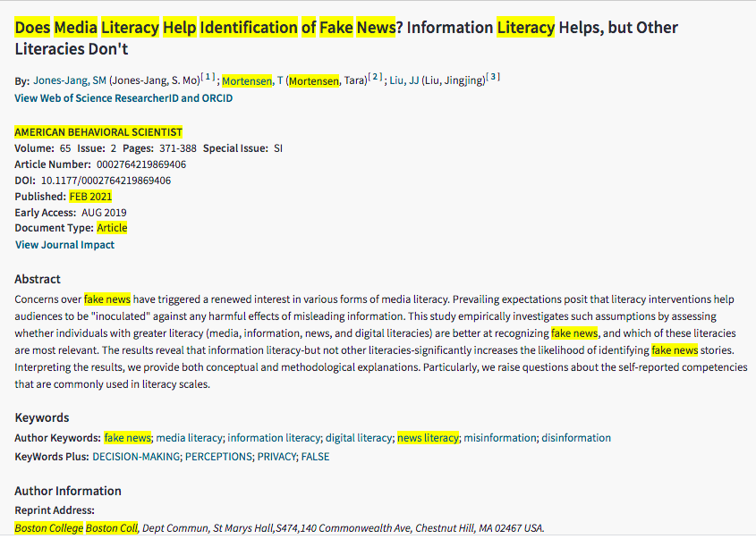Image resolution: width=756 pixels, height=539 pixels.
Task: Click the 'digital literacy' keyword
Action: [359, 438]
